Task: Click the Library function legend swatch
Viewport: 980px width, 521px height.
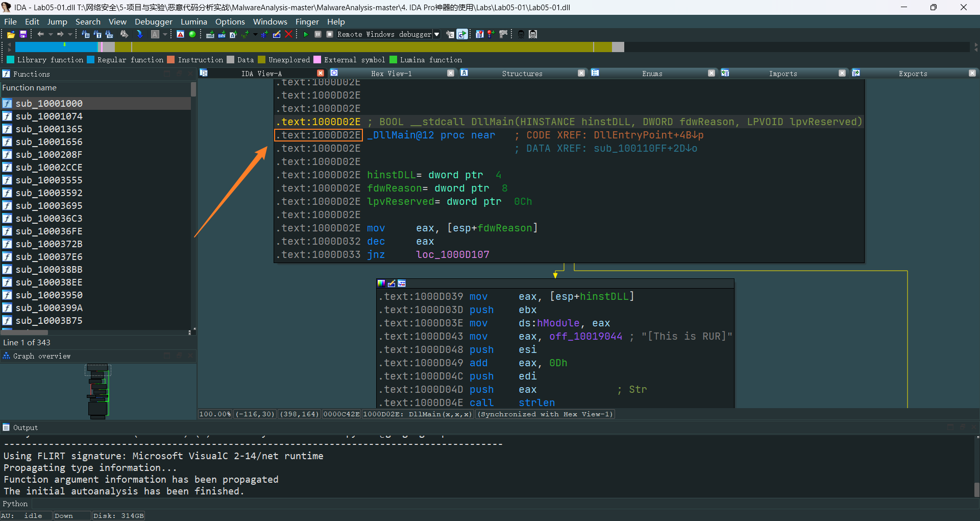Action: coord(10,60)
